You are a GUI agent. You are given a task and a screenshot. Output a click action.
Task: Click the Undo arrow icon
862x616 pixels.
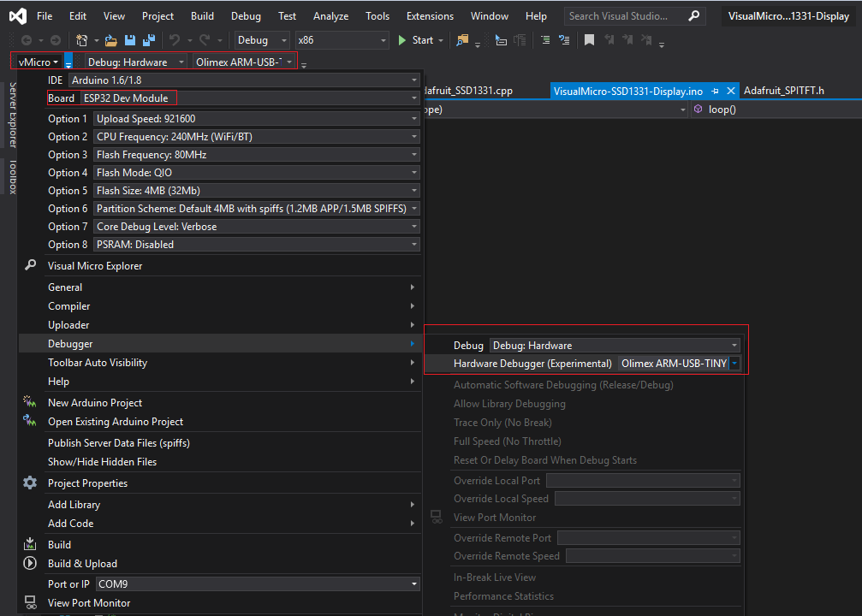tap(175, 40)
